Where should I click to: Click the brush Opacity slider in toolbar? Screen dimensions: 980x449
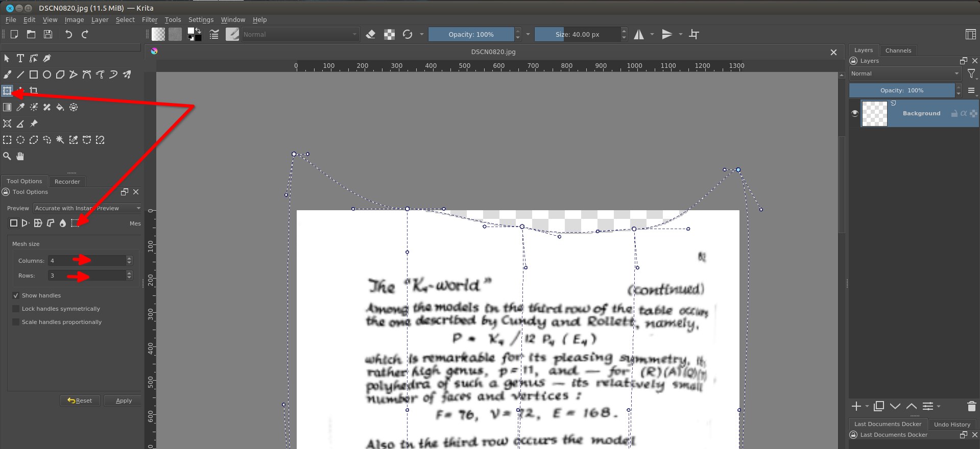(x=471, y=34)
